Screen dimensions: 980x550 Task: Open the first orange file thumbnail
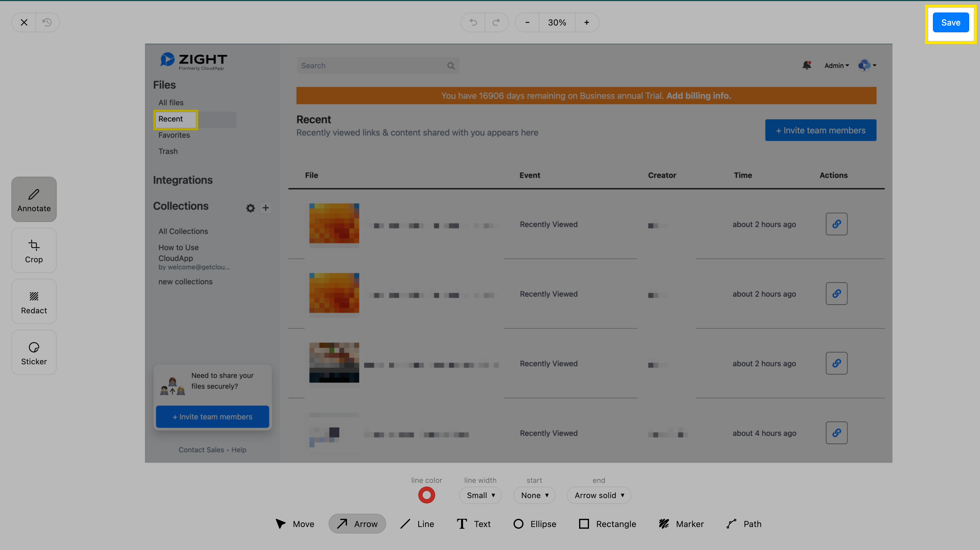point(334,223)
